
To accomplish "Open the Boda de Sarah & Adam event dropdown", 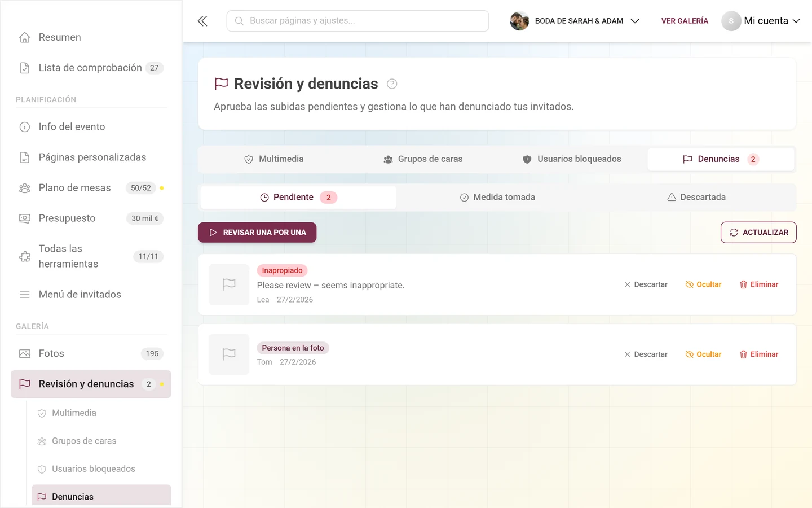I will coord(575,21).
